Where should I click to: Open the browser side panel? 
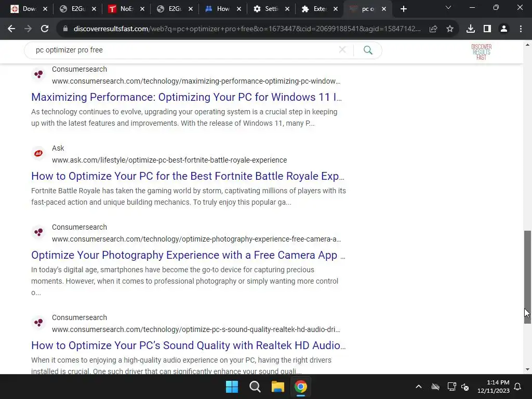[487, 29]
